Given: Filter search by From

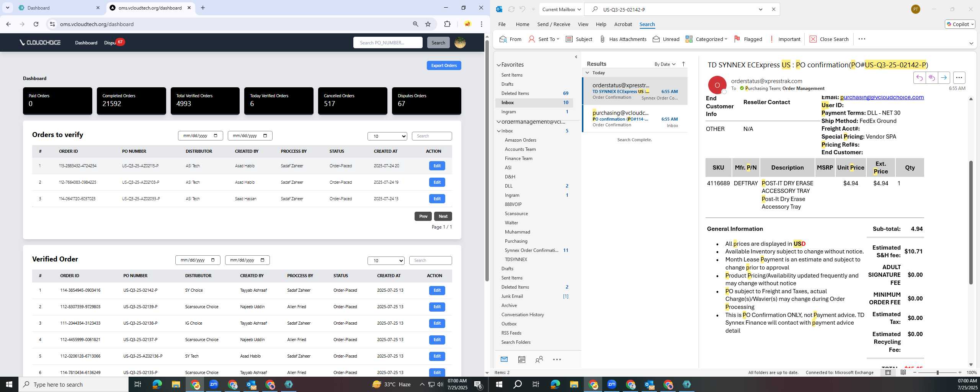Looking at the screenshot, I should pos(510,39).
